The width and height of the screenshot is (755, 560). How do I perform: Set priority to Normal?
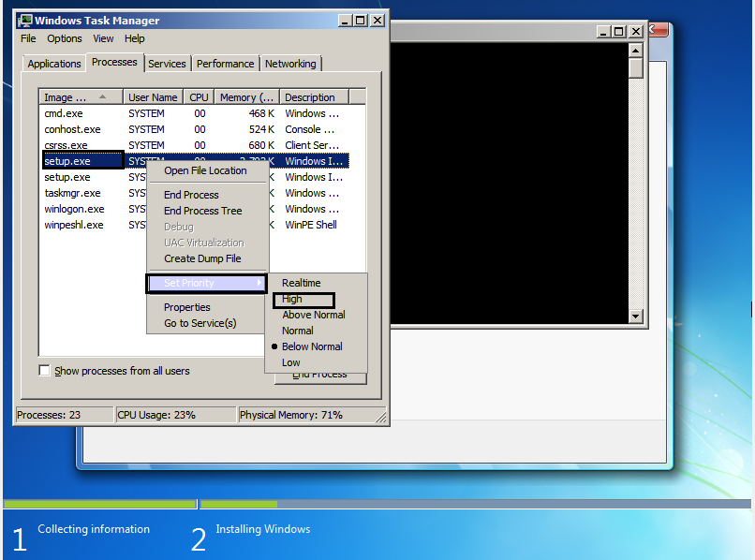tap(316, 331)
